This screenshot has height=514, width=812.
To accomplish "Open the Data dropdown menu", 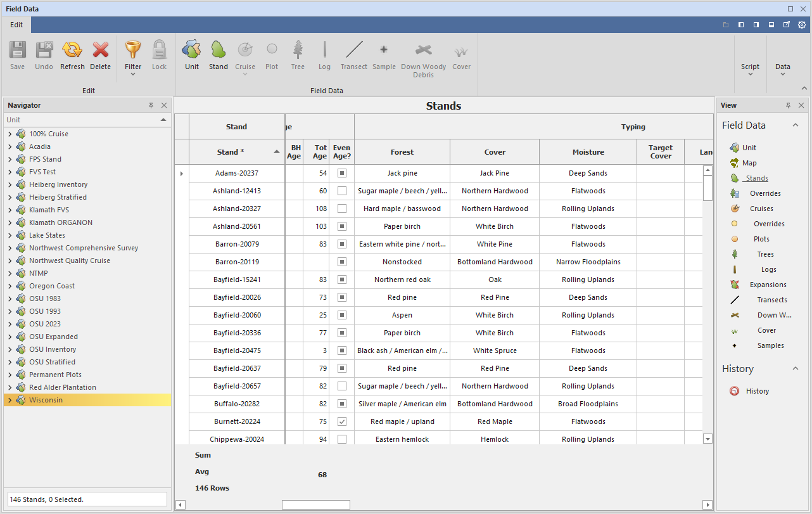I will [x=783, y=69].
